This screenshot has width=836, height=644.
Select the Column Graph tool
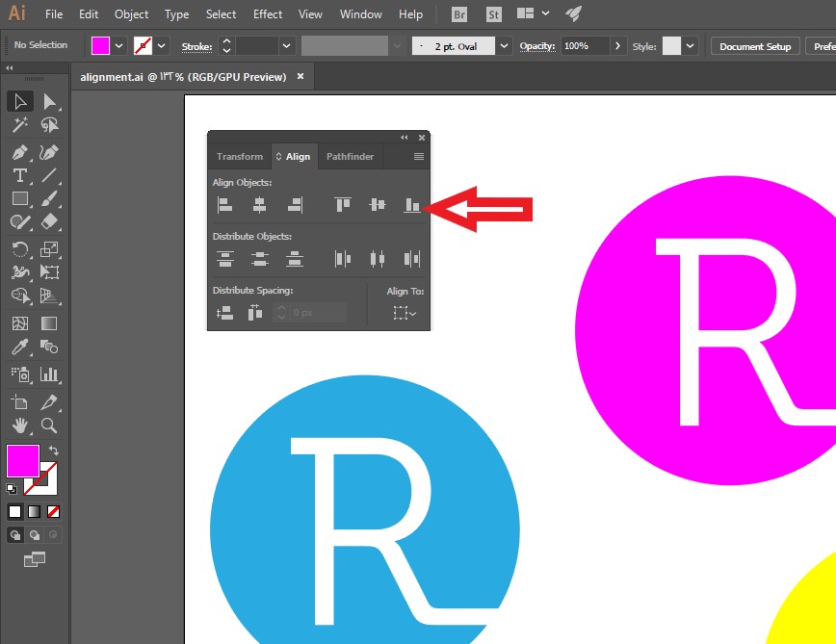pyautogui.click(x=49, y=374)
